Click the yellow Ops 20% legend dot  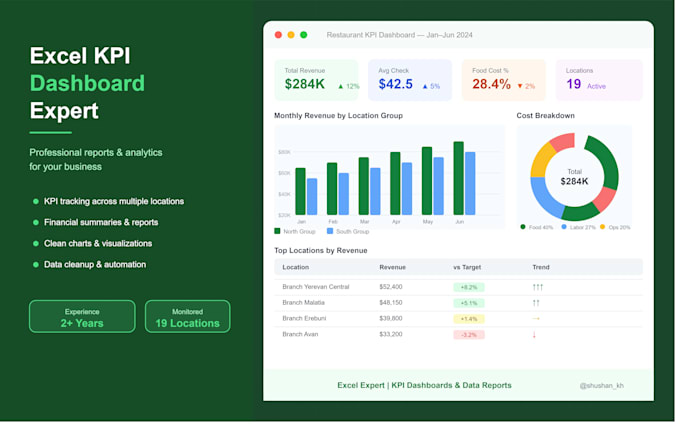pyautogui.click(x=602, y=227)
